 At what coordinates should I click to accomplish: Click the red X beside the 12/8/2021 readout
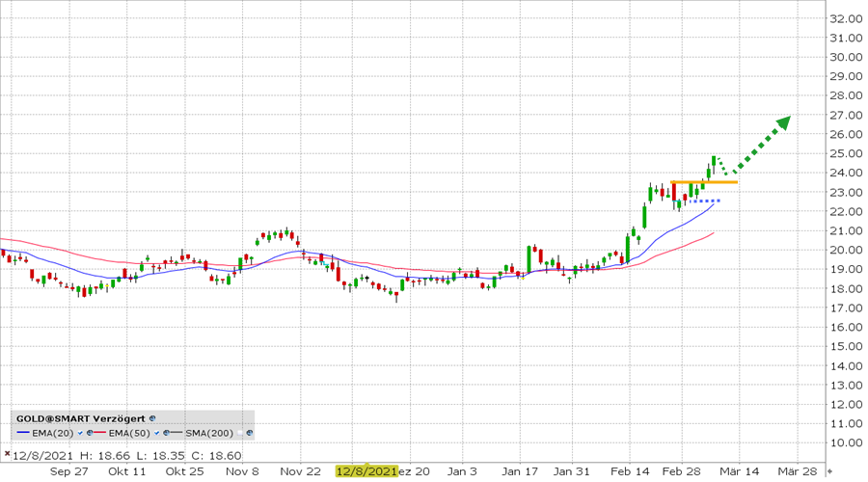tap(7, 452)
